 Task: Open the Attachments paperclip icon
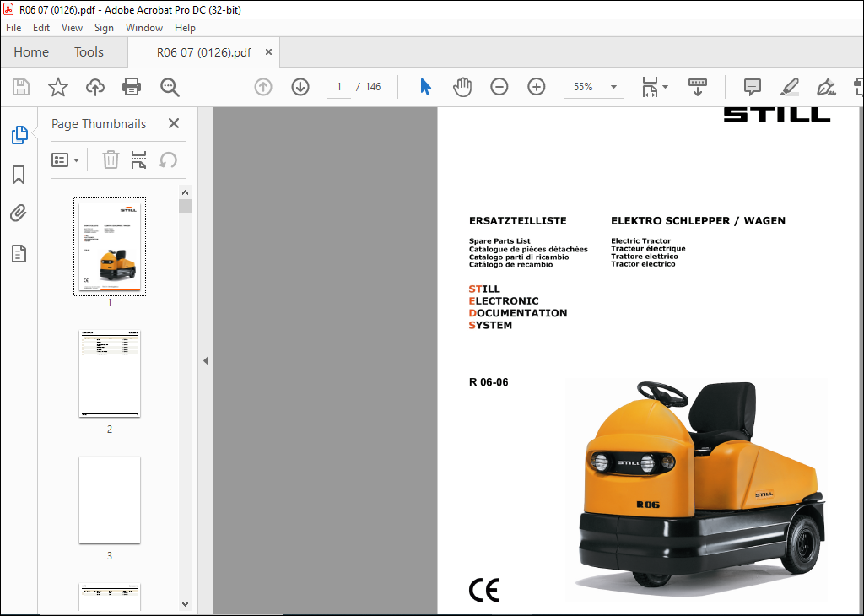coord(19,213)
